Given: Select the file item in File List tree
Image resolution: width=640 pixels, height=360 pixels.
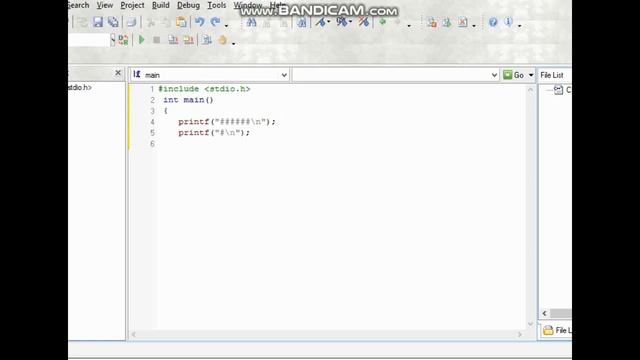Looking at the screenshot, I should (x=562, y=90).
